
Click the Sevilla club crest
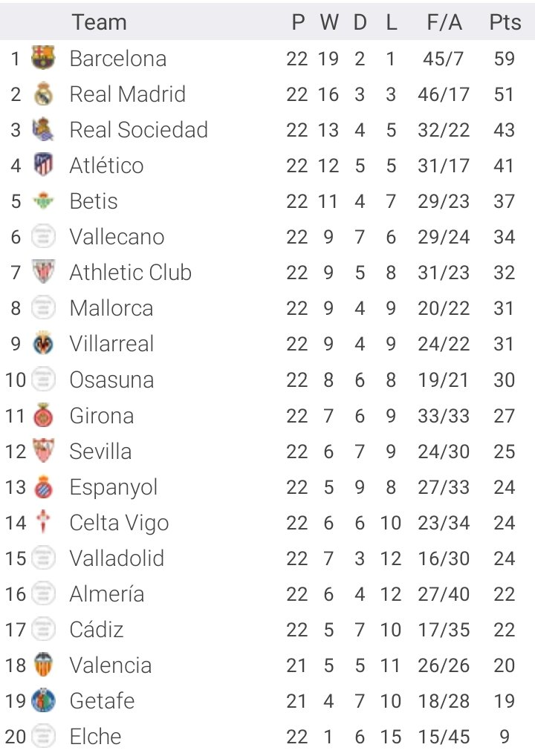click(43, 451)
